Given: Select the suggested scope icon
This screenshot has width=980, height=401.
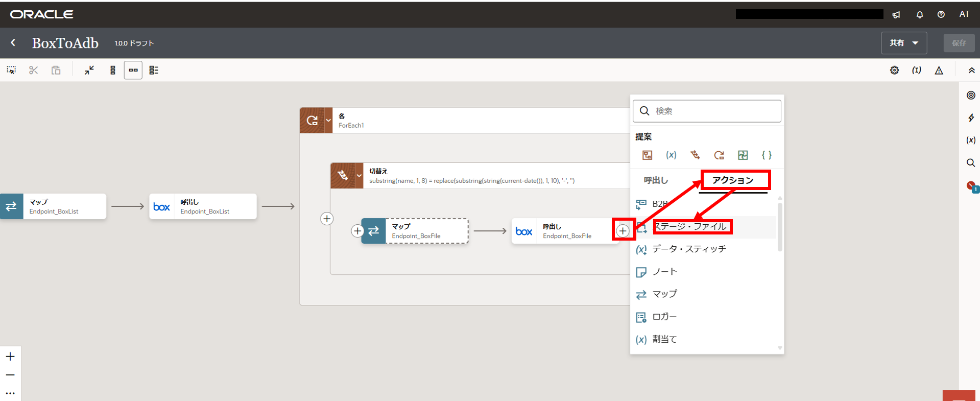Looking at the screenshot, I should click(743, 155).
